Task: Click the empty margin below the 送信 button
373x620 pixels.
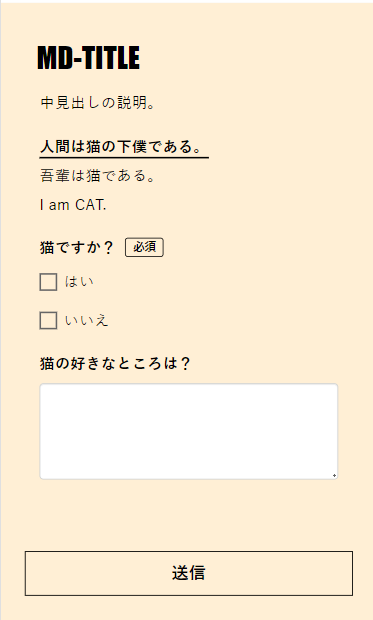Action: click(189, 608)
